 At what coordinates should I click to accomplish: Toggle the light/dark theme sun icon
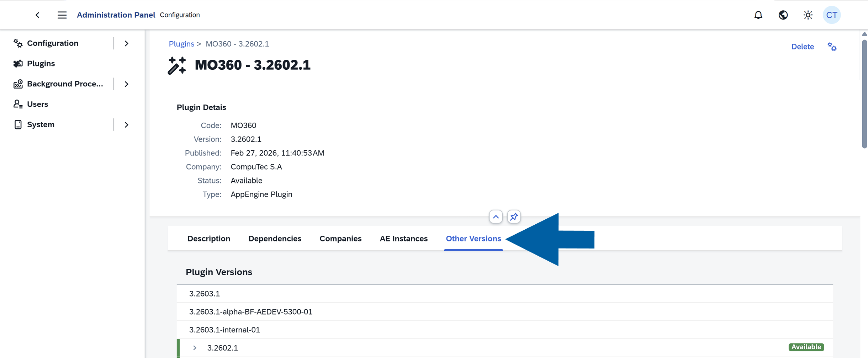[808, 15]
